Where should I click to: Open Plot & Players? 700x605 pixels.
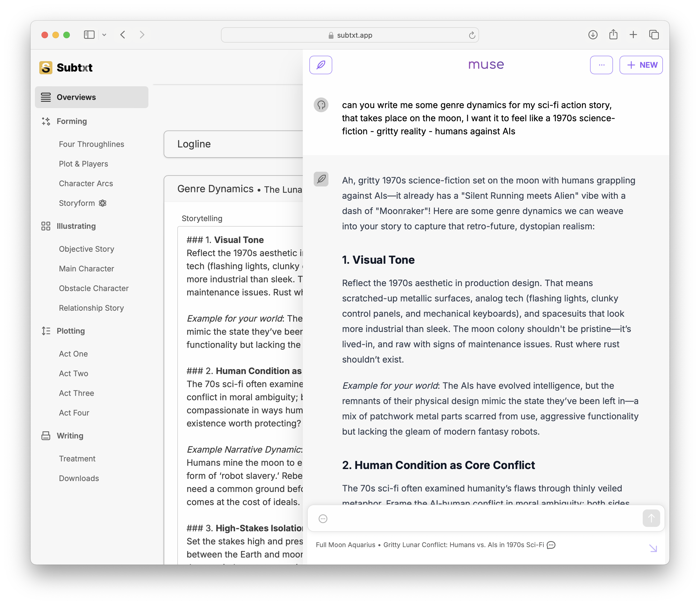[x=83, y=164]
